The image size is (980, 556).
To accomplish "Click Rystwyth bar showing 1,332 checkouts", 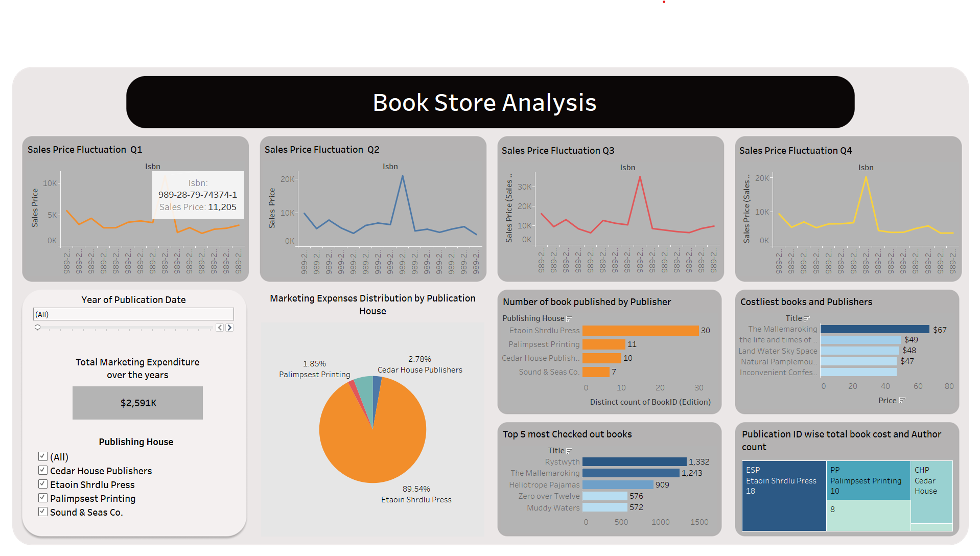I will [635, 462].
